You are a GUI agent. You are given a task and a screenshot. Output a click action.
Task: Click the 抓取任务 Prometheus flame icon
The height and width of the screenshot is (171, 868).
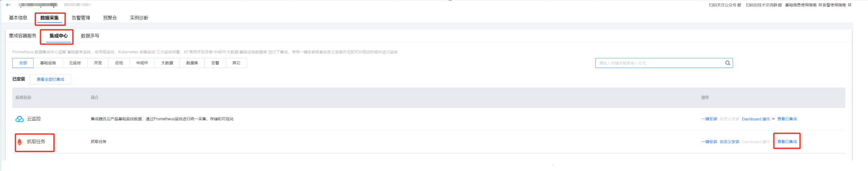pyautogui.click(x=20, y=142)
